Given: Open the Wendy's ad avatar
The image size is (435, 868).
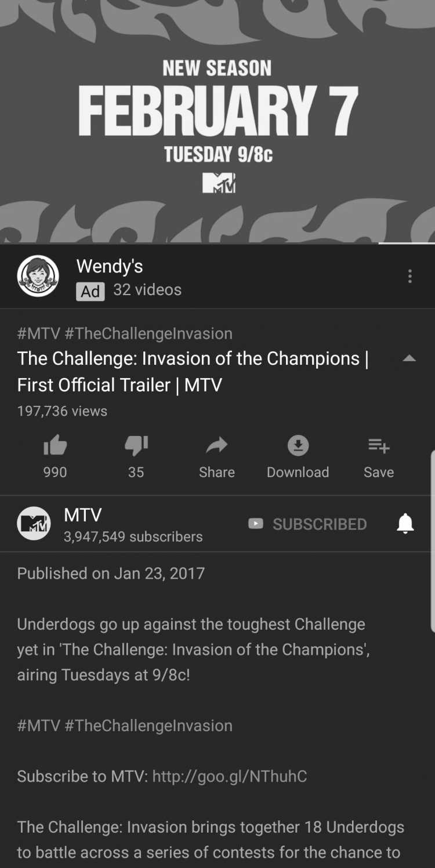Looking at the screenshot, I should tap(38, 276).
